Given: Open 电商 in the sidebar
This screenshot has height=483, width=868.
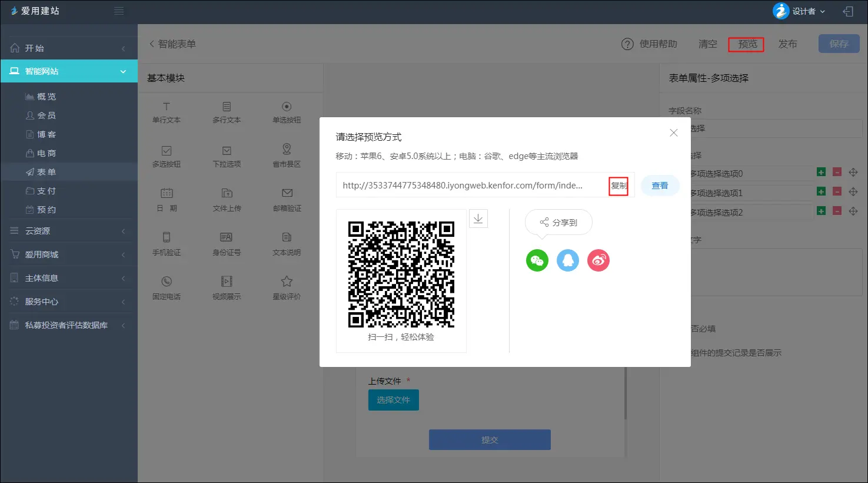Looking at the screenshot, I should [x=46, y=153].
